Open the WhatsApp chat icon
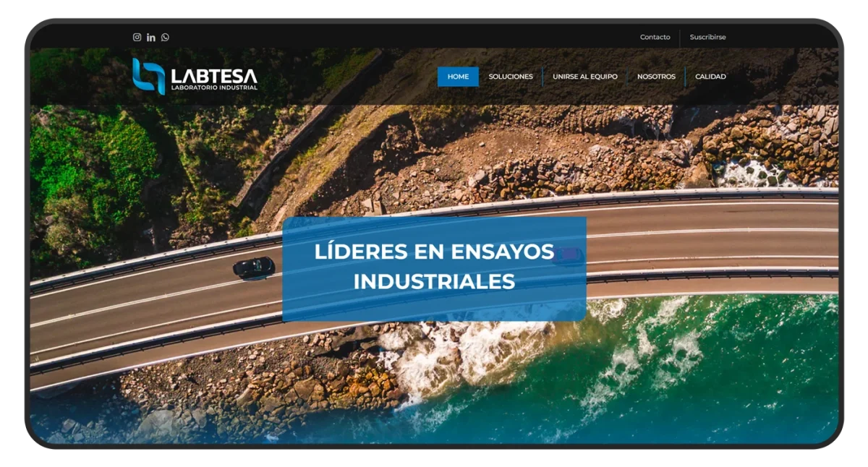Image resolution: width=868 pixels, height=467 pixels. point(165,37)
